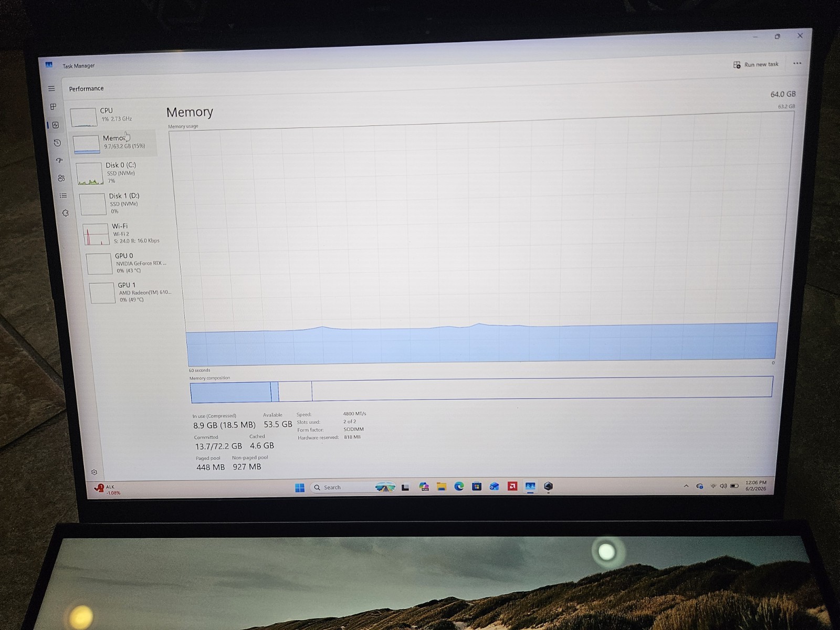Open Task View on the taskbar
This screenshot has height=630, width=840.
[x=405, y=487]
